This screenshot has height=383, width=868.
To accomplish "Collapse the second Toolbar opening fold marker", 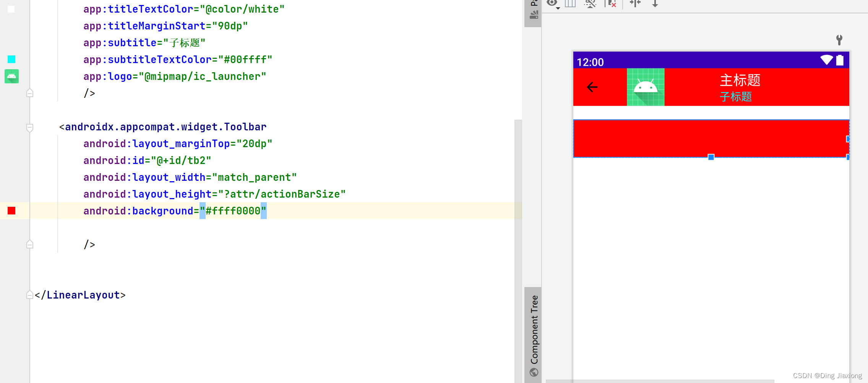I will point(30,127).
